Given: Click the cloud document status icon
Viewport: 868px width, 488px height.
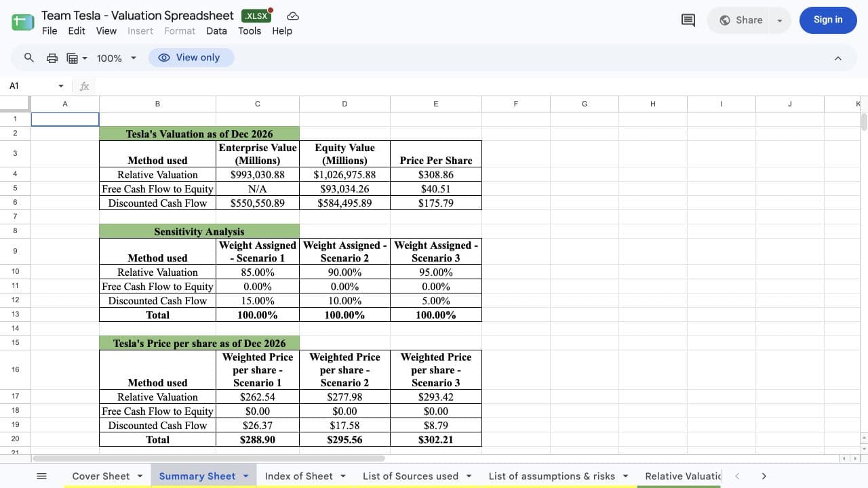Looking at the screenshot, I should tap(293, 16).
